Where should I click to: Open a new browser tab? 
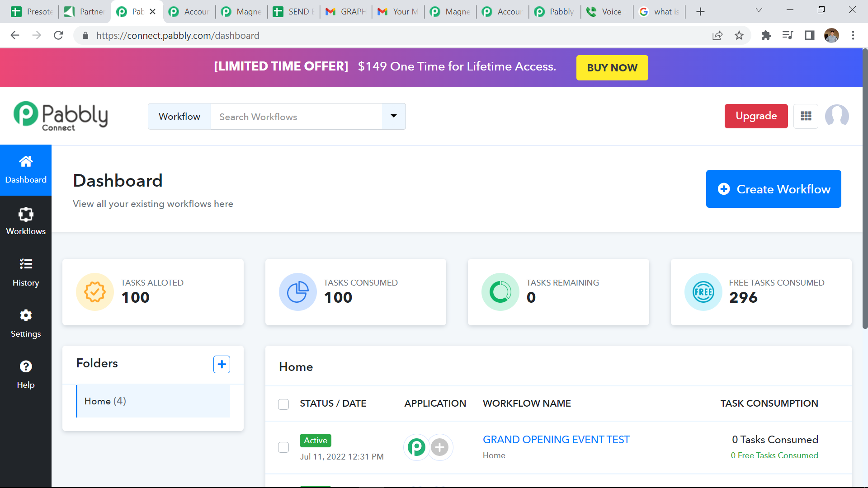click(x=700, y=11)
